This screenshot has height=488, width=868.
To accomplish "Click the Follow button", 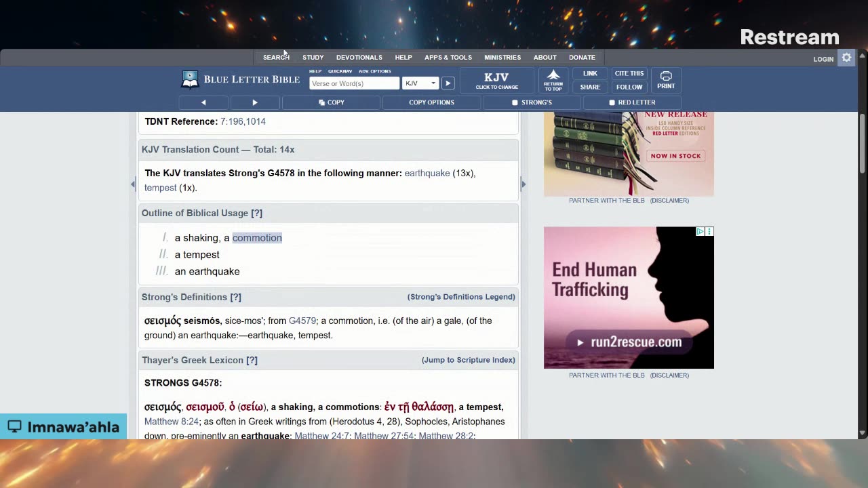I will [629, 87].
